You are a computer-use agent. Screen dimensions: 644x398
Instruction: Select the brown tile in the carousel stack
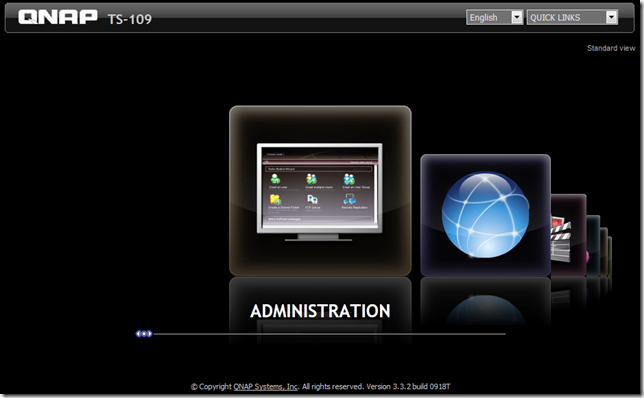click(604, 252)
